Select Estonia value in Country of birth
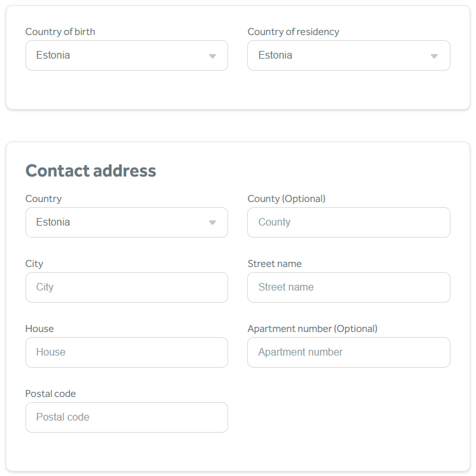Image resolution: width=476 pixels, height=476 pixels. [x=54, y=55]
